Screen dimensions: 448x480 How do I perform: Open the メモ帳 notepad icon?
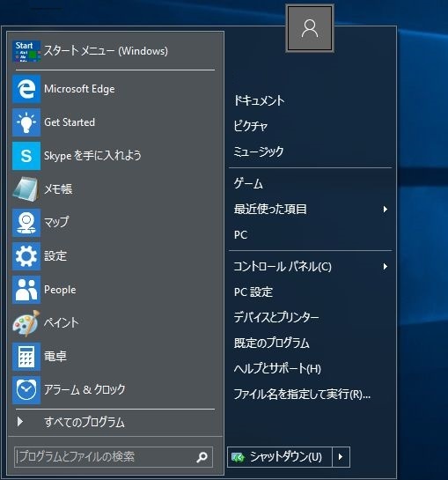click(x=26, y=189)
